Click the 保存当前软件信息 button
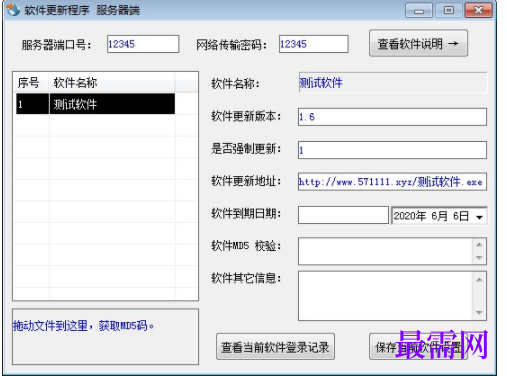 coord(418,347)
